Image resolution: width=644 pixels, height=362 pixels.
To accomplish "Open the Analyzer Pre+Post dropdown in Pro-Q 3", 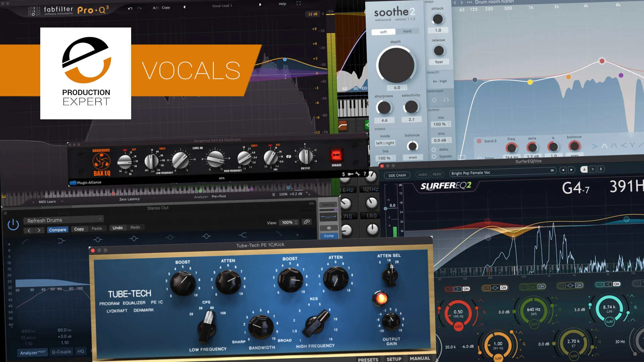I will [219, 196].
